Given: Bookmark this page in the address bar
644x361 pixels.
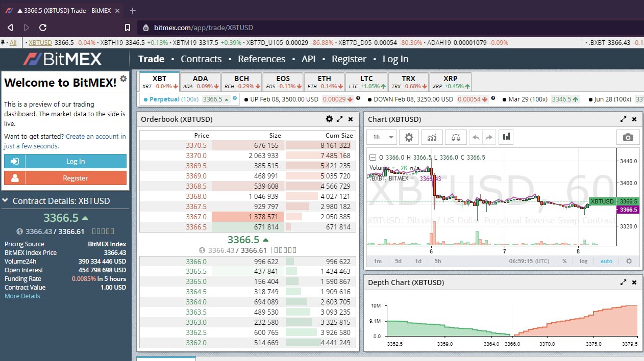Looking at the screenshot, I should (x=128, y=28).
